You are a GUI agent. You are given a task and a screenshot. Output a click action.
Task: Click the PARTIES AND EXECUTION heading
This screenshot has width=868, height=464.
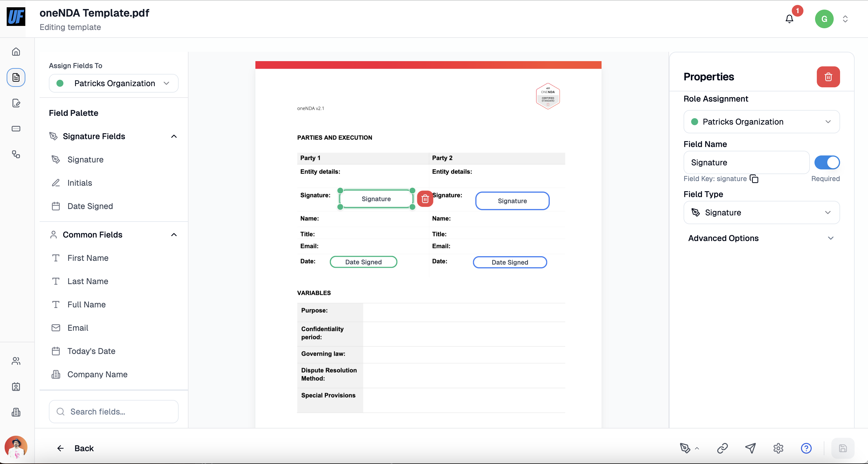(334, 138)
